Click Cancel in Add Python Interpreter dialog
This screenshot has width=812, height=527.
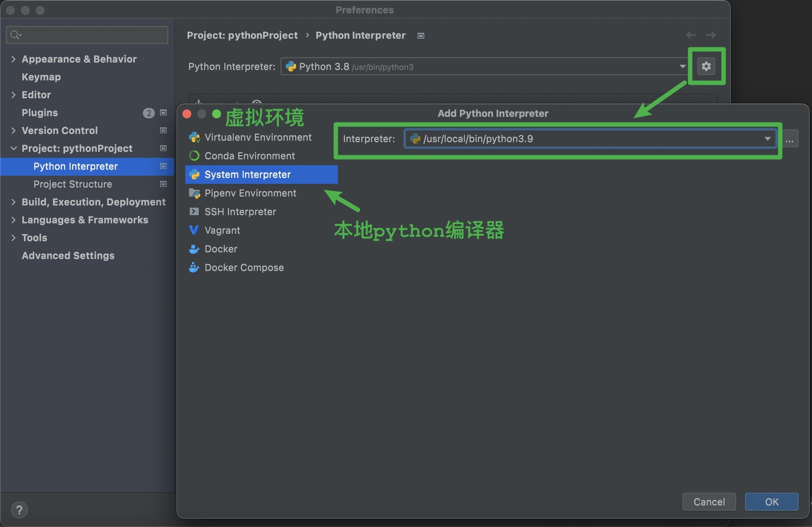709,502
